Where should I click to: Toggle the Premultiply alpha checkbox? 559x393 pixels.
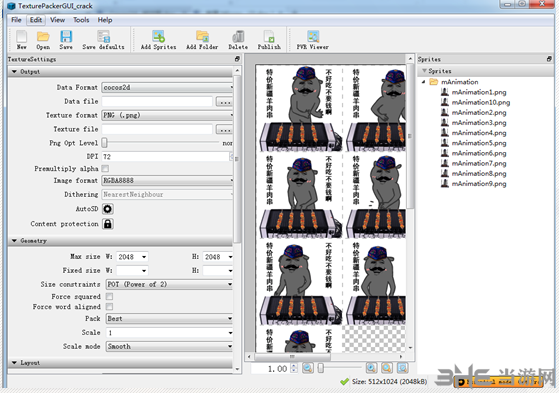(x=105, y=168)
